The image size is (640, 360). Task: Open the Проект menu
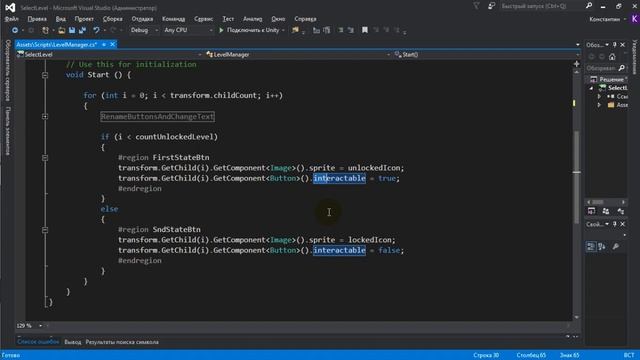click(x=84, y=19)
